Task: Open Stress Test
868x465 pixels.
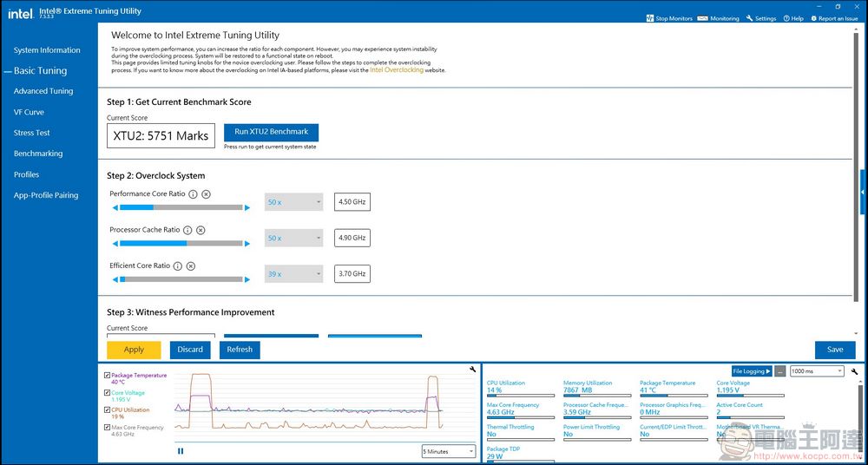Action: (x=31, y=133)
